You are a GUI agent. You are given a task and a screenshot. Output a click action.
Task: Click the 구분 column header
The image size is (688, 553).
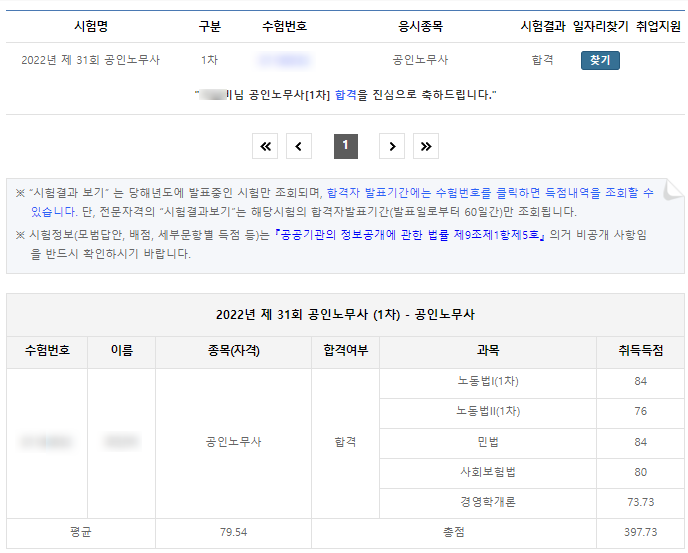[209, 26]
